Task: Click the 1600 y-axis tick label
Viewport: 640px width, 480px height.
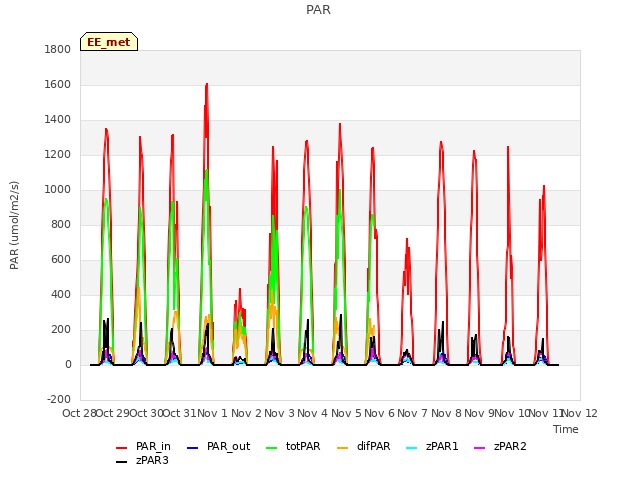Action: tap(58, 84)
